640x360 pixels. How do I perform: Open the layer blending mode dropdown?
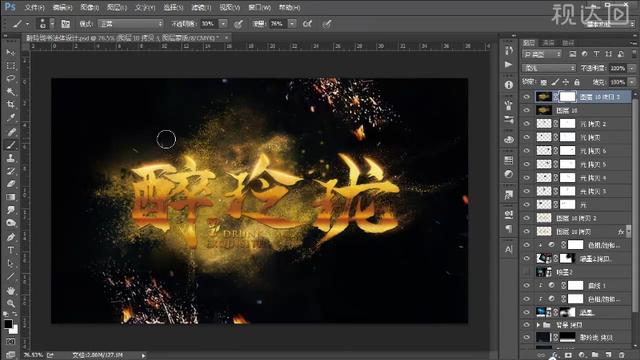(549, 68)
